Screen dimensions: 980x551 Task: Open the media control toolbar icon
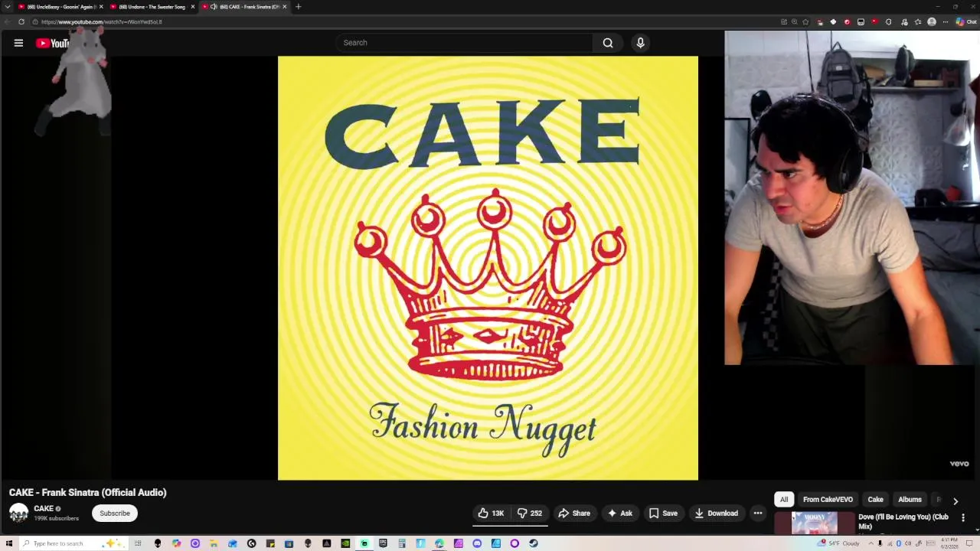[x=904, y=21]
